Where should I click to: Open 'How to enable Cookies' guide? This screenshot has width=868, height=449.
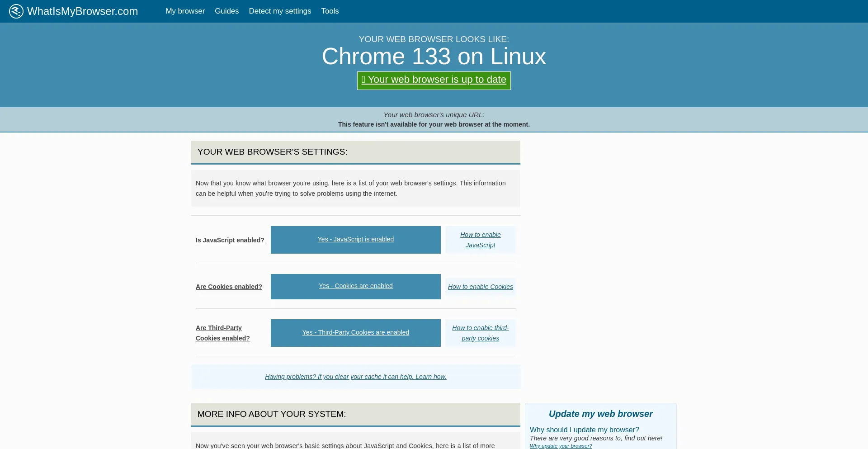pyautogui.click(x=480, y=287)
